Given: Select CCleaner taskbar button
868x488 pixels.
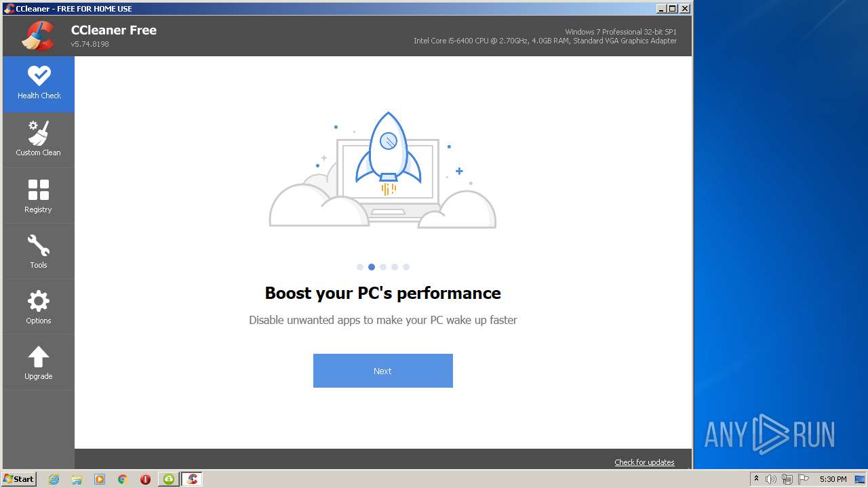Looking at the screenshot, I should [192, 479].
